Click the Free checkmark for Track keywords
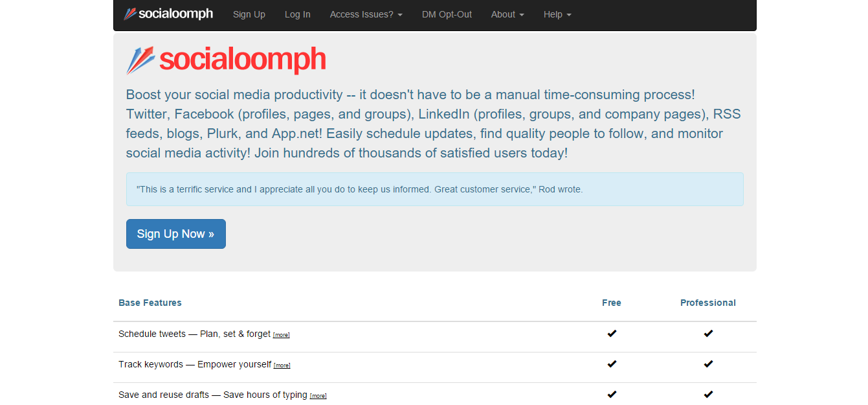 click(x=612, y=364)
